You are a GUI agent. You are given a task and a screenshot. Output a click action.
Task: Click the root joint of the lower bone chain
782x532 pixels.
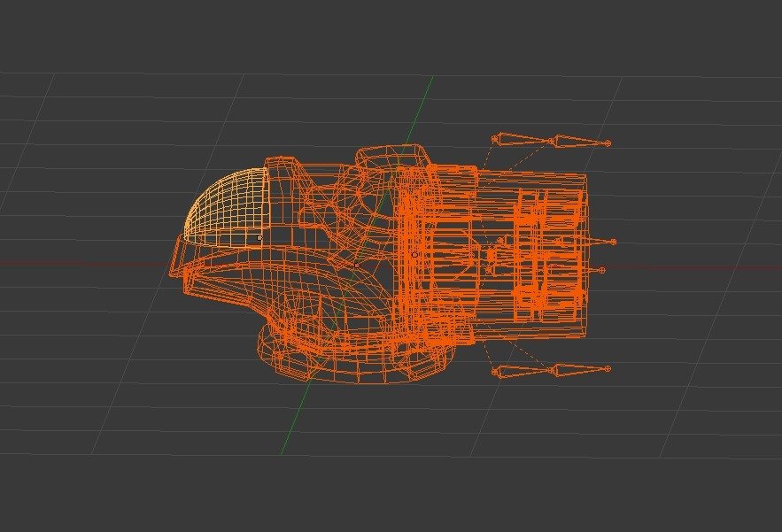coord(495,373)
